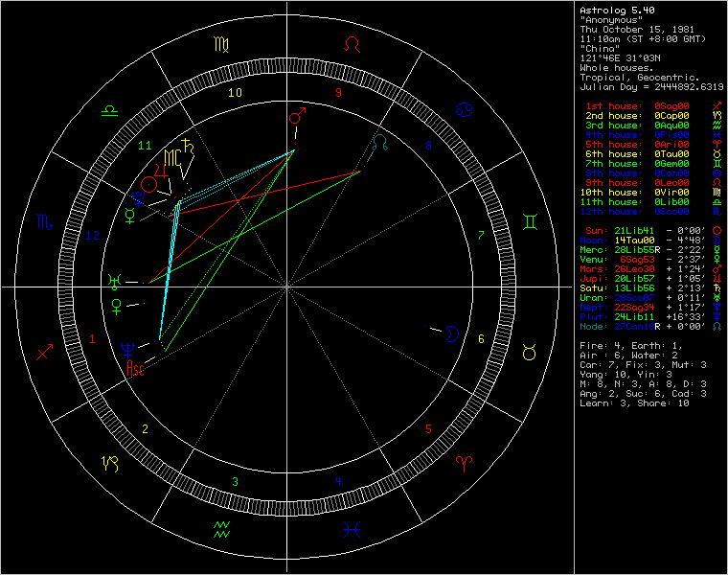This screenshot has width=728, height=575.
Task: Select the 'Mars: 26Leo30' position row
Action: click(651, 269)
